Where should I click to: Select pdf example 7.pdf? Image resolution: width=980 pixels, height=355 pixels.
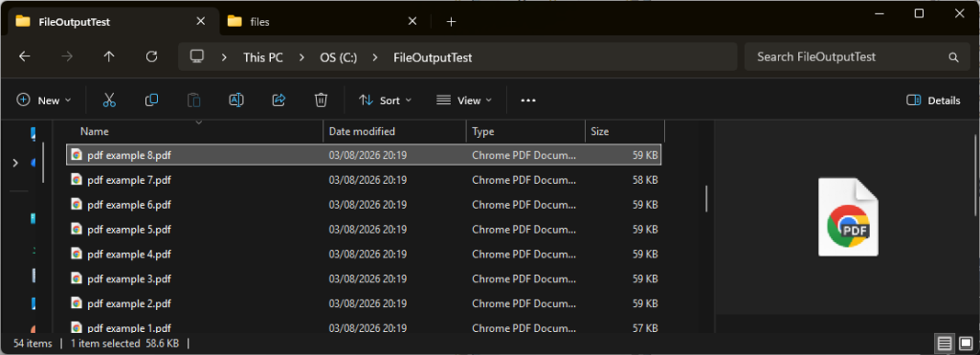click(364, 180)
